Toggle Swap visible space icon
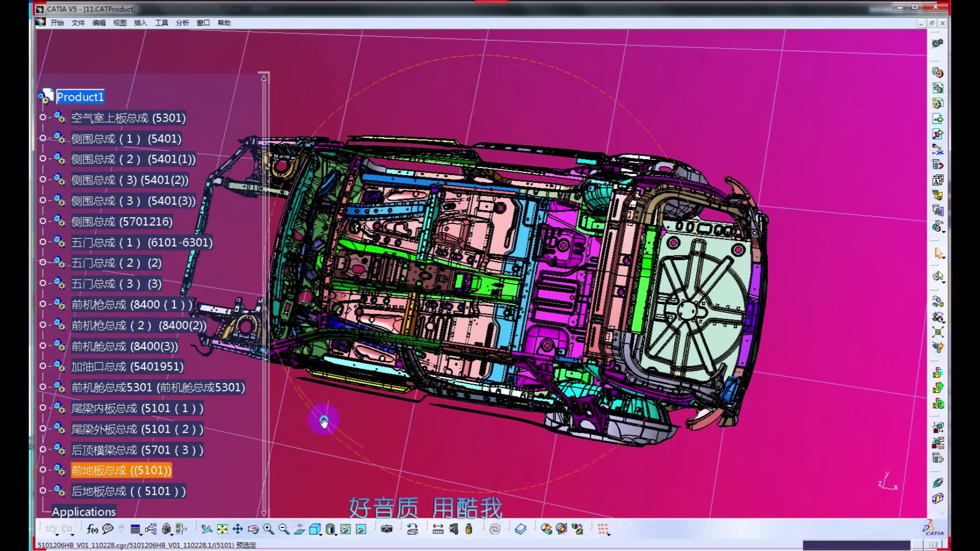The image size is (980, 551). 361,530
